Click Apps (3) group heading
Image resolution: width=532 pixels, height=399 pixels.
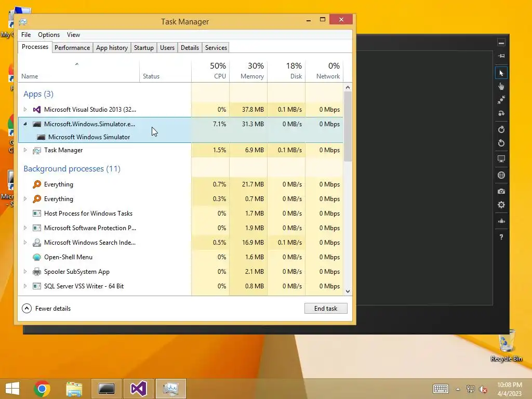[x=38, y=94]
